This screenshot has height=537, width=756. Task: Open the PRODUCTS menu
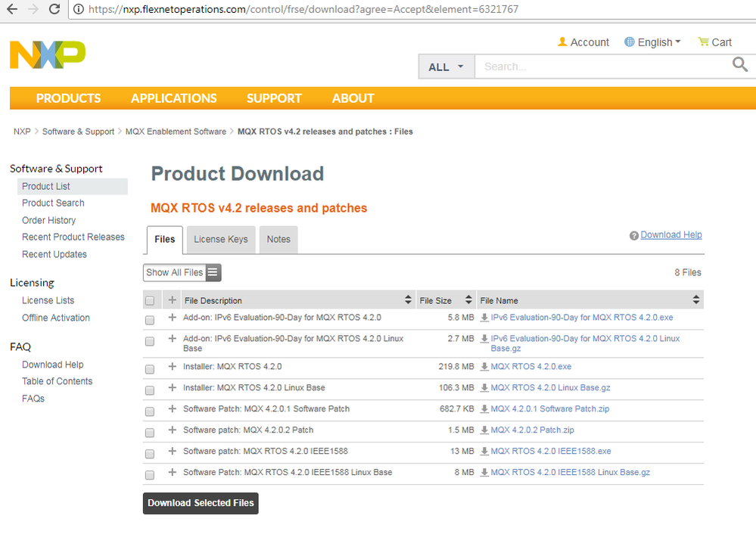68,98
